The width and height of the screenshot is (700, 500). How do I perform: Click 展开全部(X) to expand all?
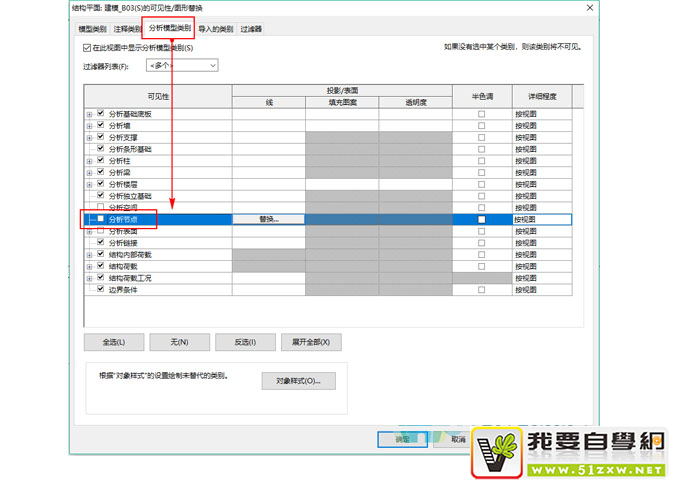311,342
